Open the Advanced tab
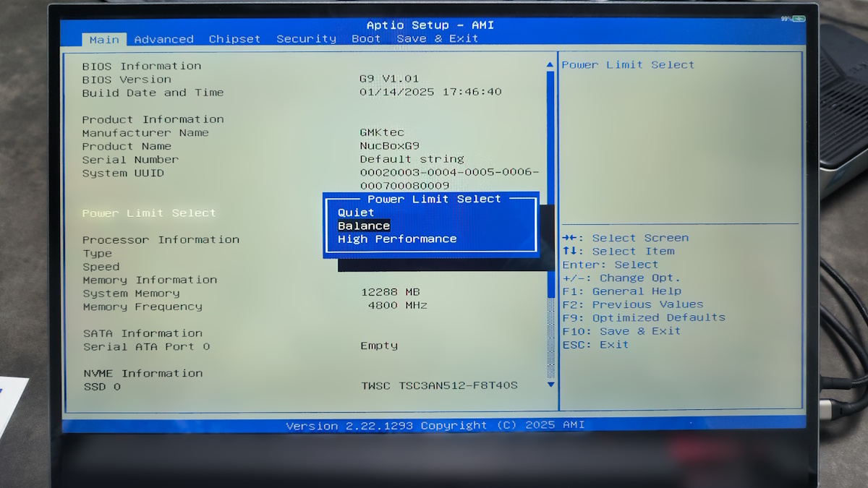 coord(163,39)
